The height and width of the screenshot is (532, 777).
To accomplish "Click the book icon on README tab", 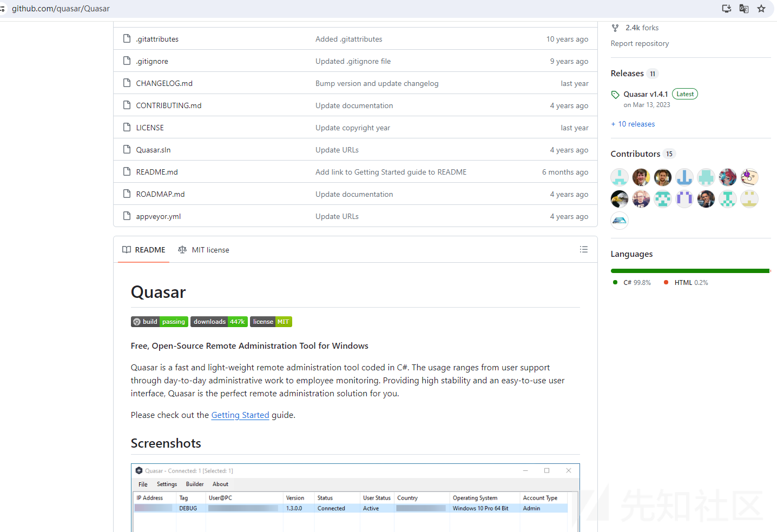I will click(x=127, y=250).
